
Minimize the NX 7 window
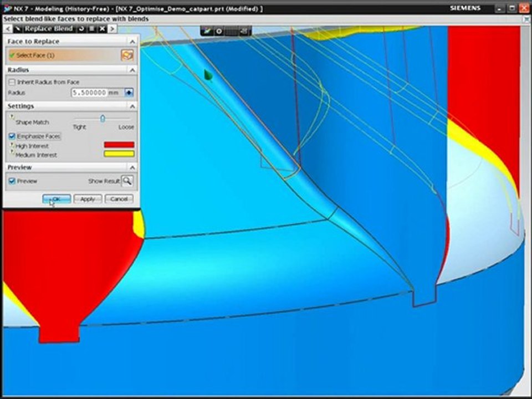tap(499, 8)
